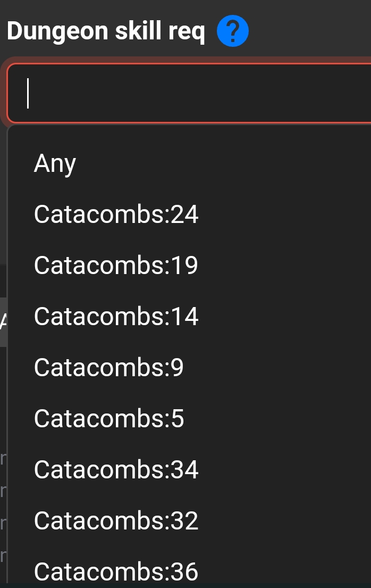Set no dungeon requirement with Any

[x=55, y=163]
